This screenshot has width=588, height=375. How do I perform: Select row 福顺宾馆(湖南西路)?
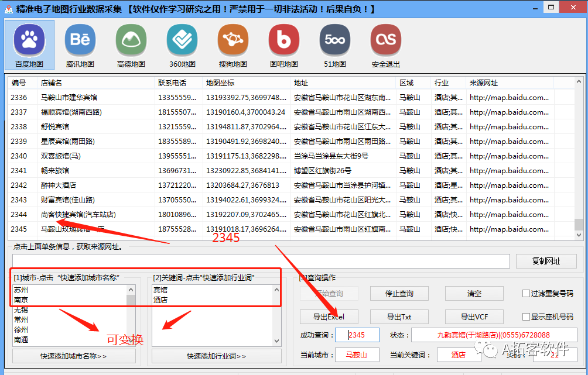point(291,112)
